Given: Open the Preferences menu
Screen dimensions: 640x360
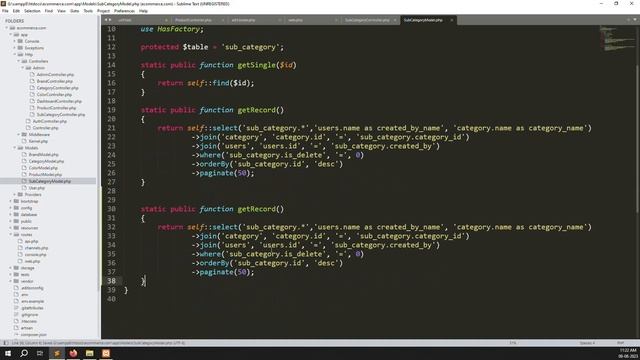Looking at the screenshot, I should [x=124, y=11].
